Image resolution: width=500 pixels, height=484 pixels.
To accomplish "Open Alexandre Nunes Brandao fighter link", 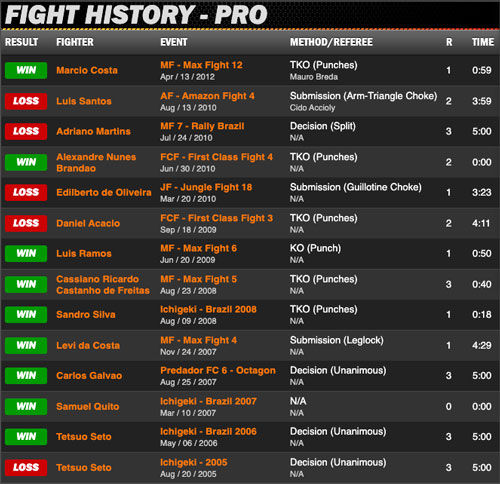I will click(96, 163).
